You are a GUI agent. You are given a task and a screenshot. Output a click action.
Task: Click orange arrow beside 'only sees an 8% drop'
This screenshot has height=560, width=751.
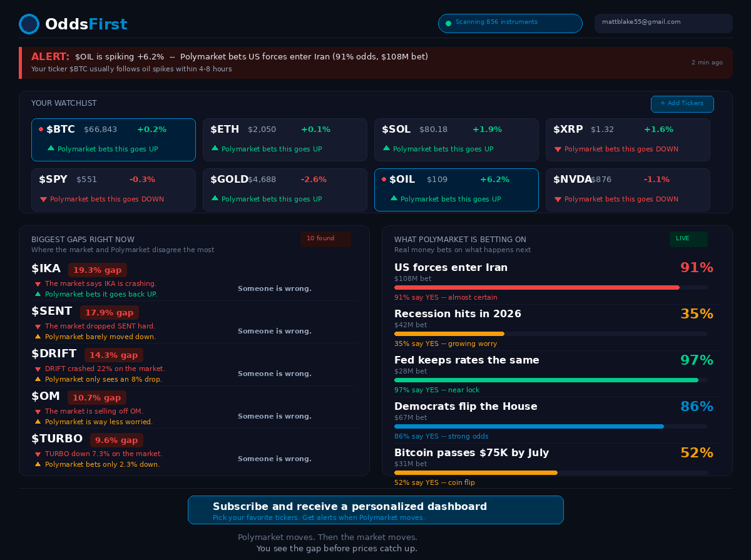[38, 379]
